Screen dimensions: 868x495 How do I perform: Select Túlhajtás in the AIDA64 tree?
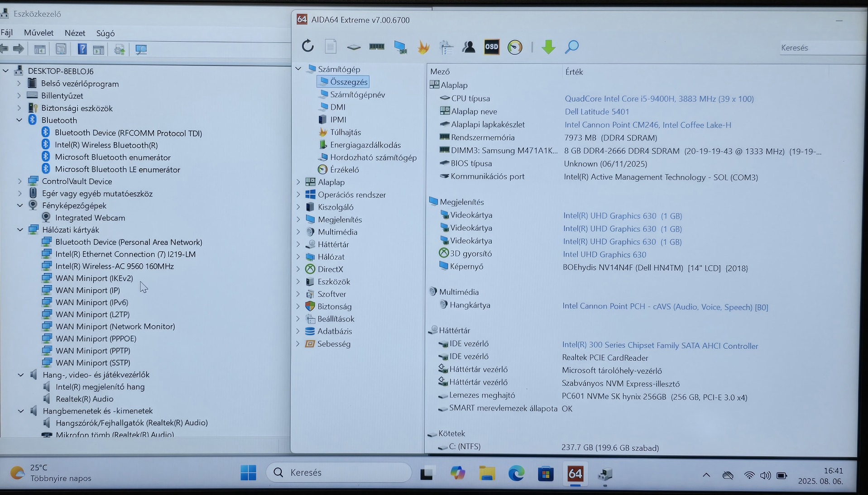click(x=345, y=132)
